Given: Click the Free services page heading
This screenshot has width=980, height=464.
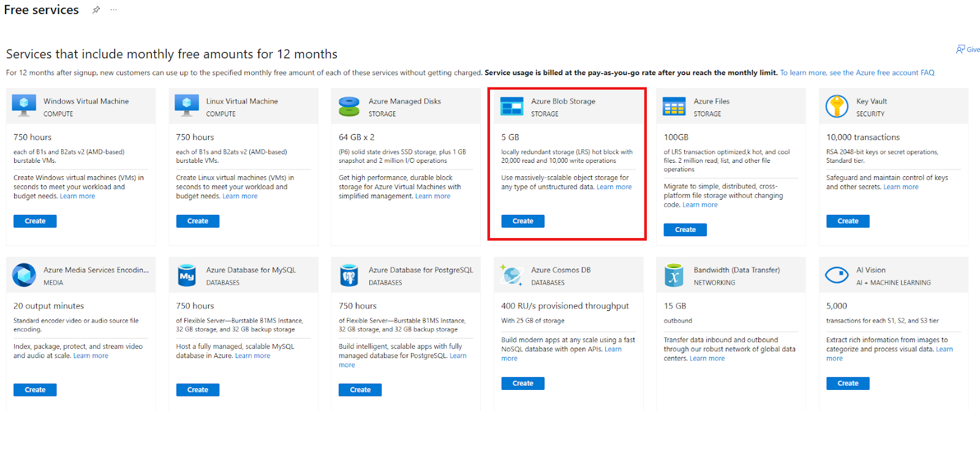Looking at the screenshot, I should point(42,10).
